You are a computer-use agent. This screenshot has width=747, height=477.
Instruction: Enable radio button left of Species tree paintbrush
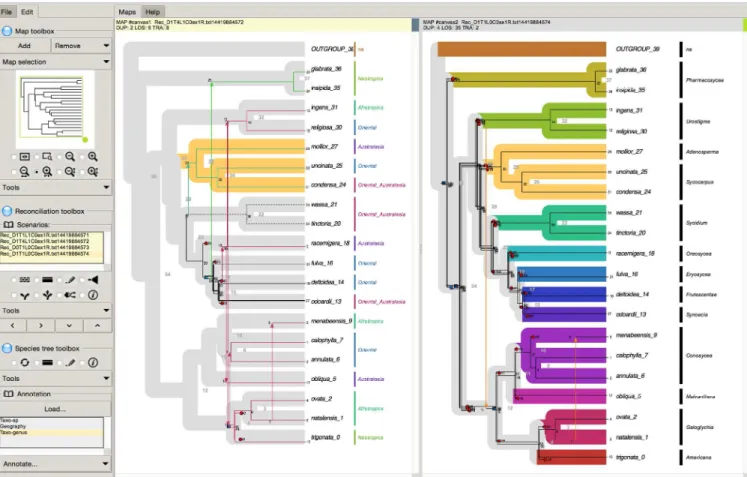click(x=60, y=363)
